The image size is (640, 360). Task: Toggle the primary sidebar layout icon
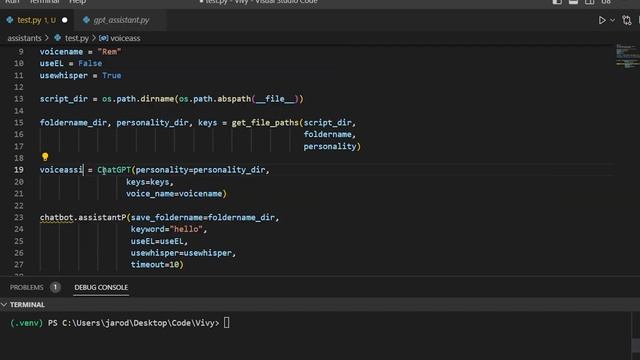click(557, 2)
